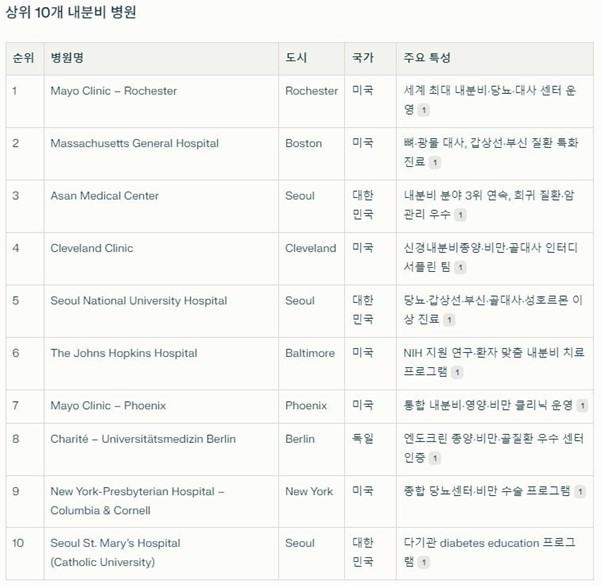
Task: Click Seoul city in Asan Medical Center row
Action: coord(300,196)
